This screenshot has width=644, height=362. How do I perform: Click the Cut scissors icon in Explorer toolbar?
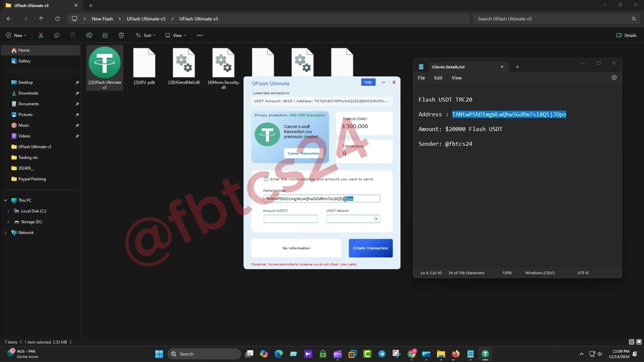point(41,35)
